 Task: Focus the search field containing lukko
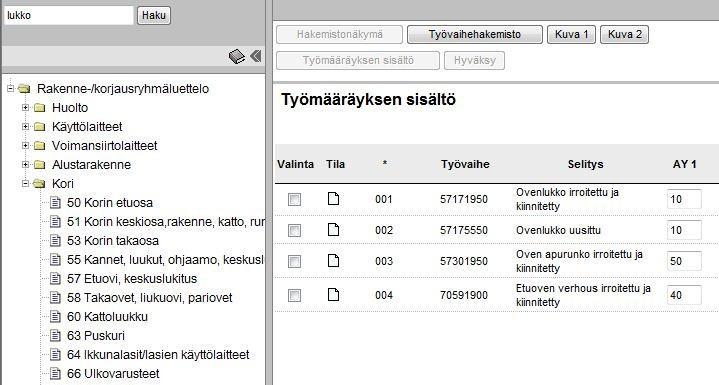[68, 15]
